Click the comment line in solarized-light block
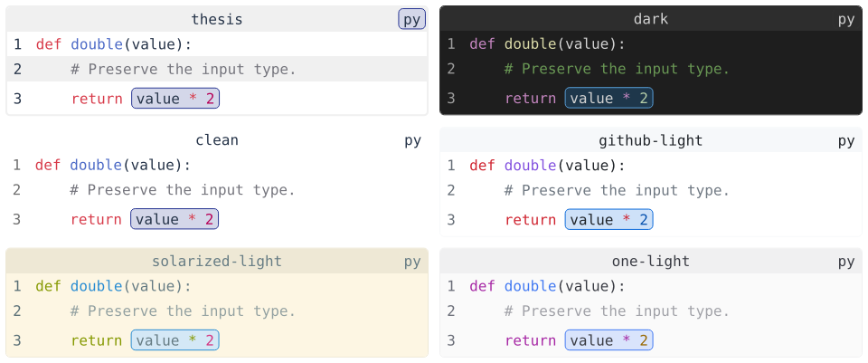This screenshot has height=363, width=868. pos(184,310)
